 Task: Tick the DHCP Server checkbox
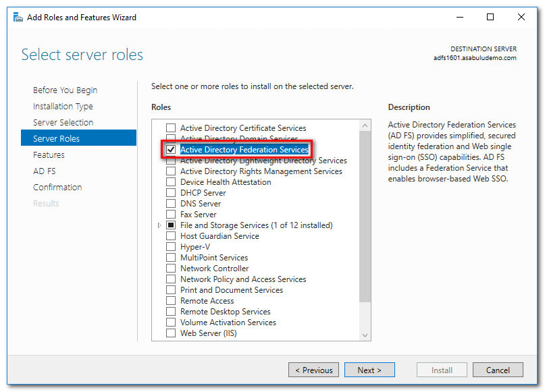pos(171,193)
